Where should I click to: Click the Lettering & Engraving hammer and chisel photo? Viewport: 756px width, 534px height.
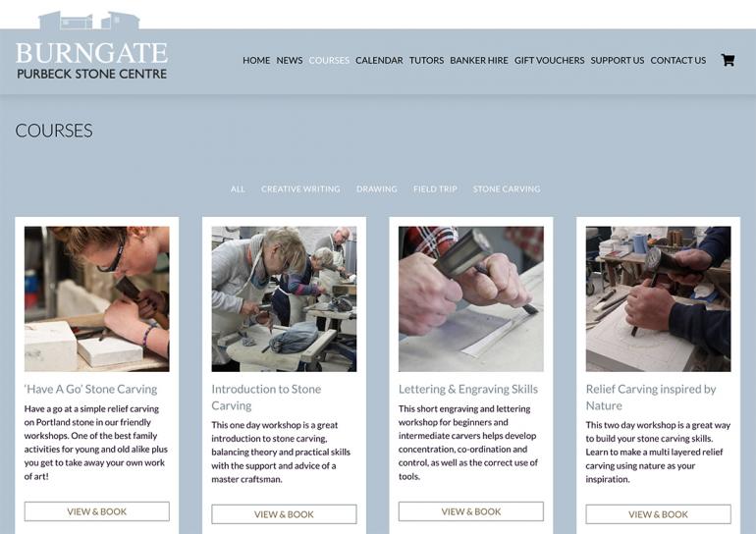click(471, 298)
